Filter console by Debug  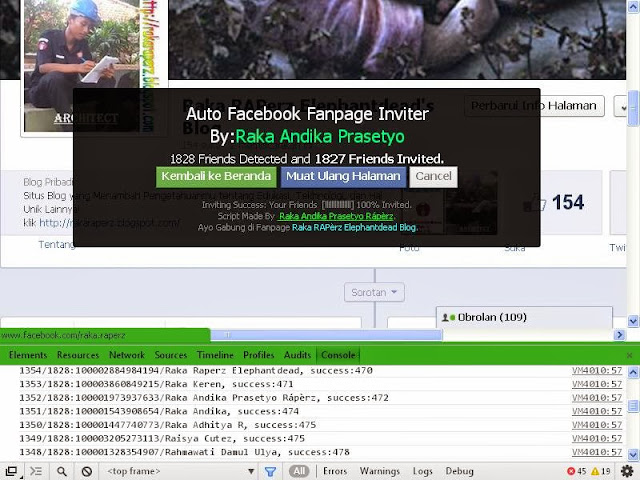[459, 471]
